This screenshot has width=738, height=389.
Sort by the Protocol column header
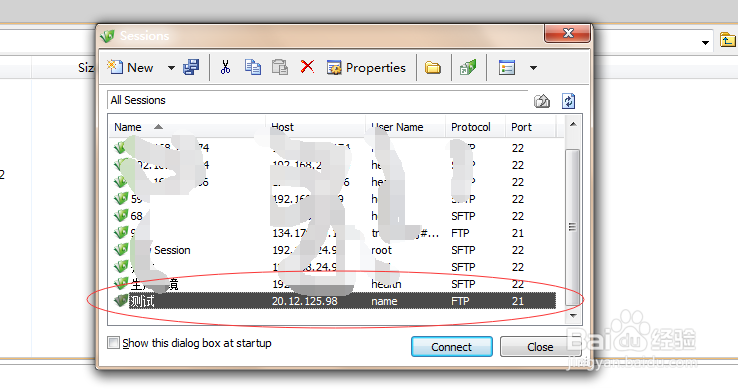tap(475, 127)
